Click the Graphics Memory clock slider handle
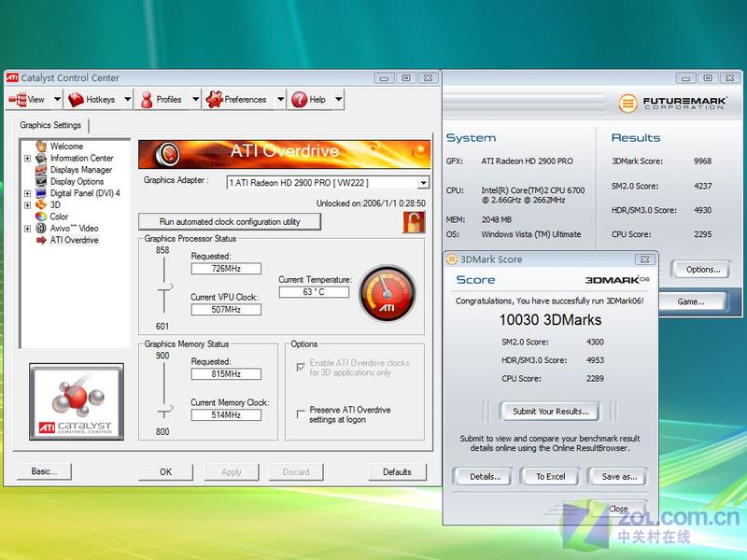This screenshot has height=560, width=747. pyautogui.click(x=165, y=409)
